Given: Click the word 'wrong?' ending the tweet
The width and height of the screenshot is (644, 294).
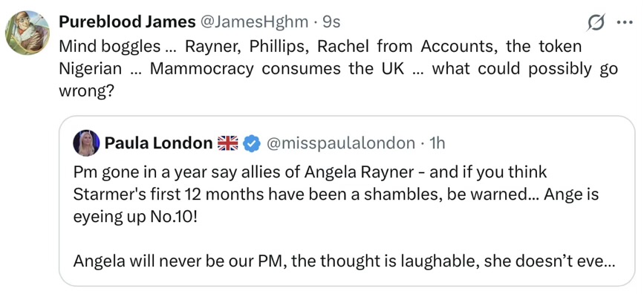Looking at the screenshot, I should [86, 91].
